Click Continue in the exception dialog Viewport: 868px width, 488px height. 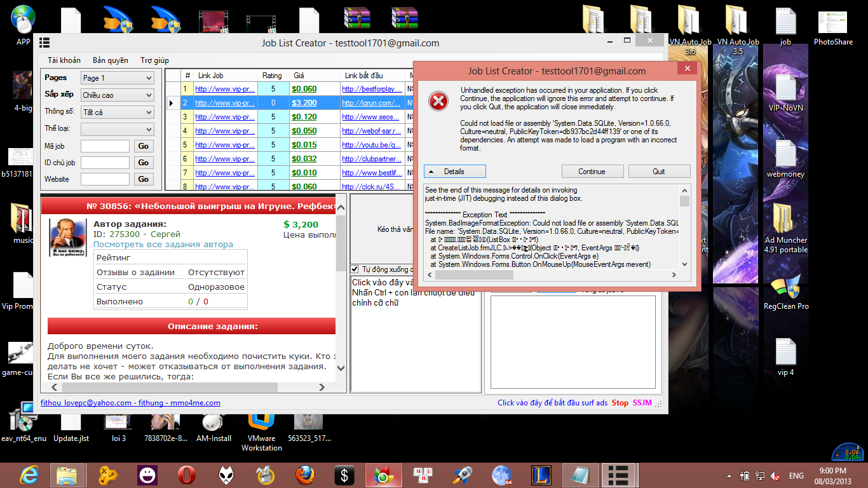click(592, 172)
